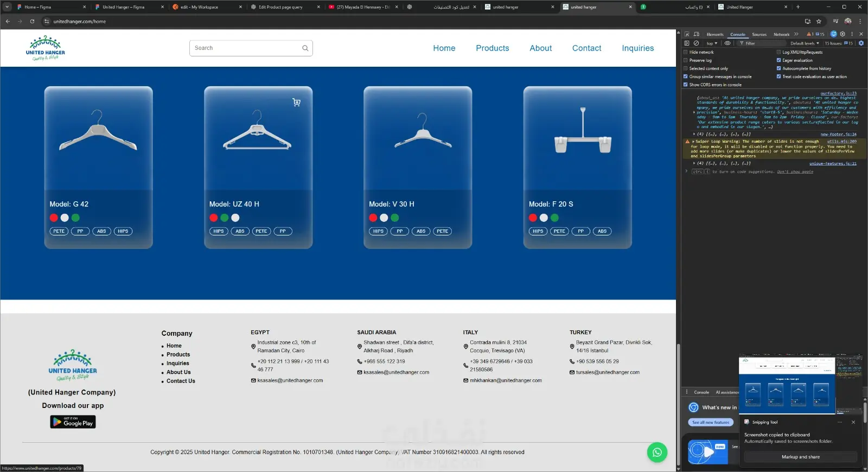Click the Saudi Arabia phone icon
Image resolution: width=868 pixels, height=472 pixels.
(x=360, y=361)
